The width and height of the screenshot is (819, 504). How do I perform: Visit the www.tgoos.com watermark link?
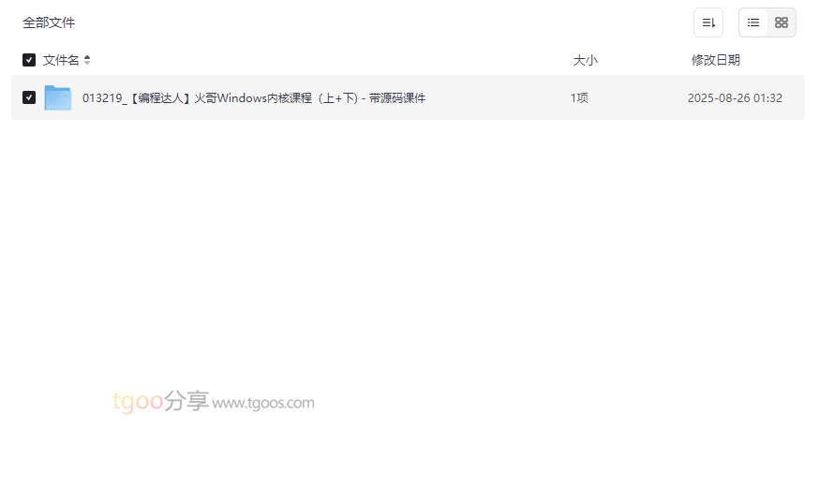point(263,403)
